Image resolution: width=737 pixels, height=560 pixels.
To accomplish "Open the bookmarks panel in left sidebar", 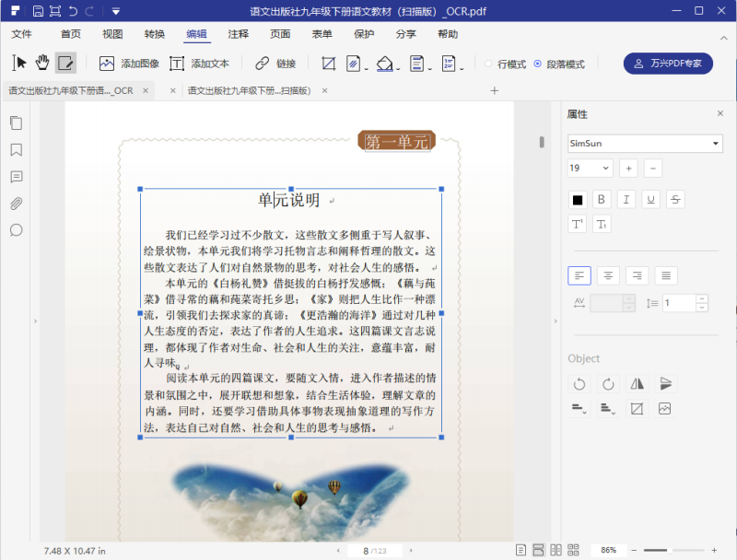I will (16, 149).
